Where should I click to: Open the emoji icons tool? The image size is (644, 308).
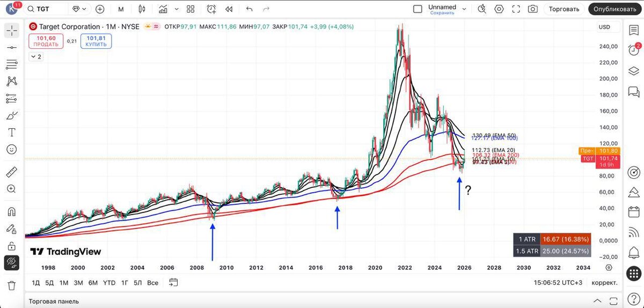tap(12, 149)
